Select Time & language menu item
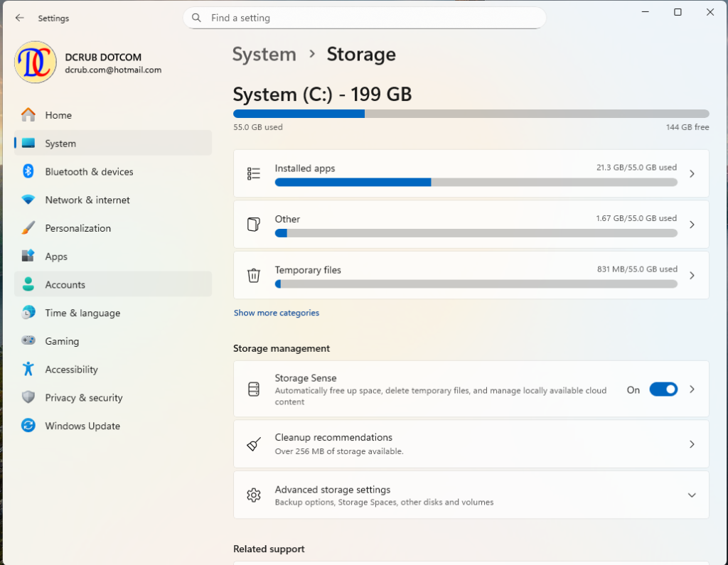This screenshot has width=728, height=565. (113, 313)
